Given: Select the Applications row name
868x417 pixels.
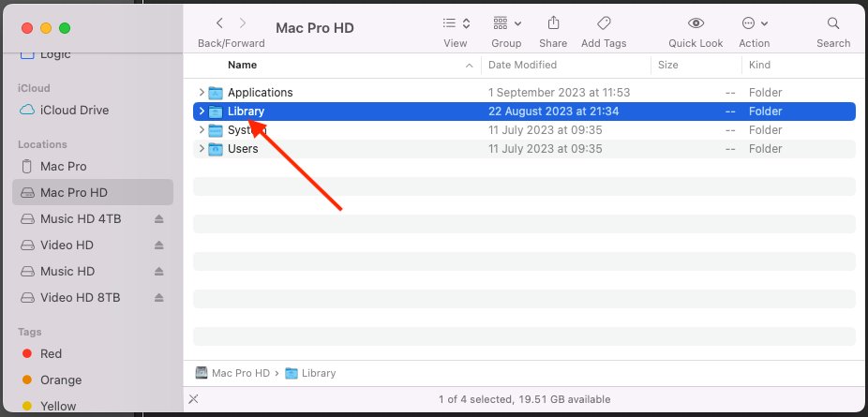Looking at the screenshot, I should coord(261,93).
